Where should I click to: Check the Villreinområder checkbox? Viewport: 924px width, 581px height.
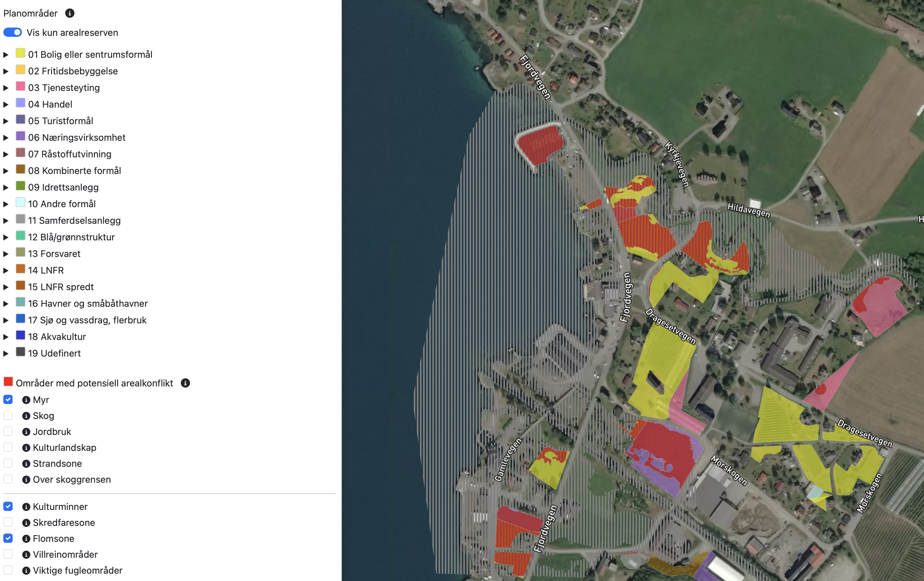coord(8,554)
